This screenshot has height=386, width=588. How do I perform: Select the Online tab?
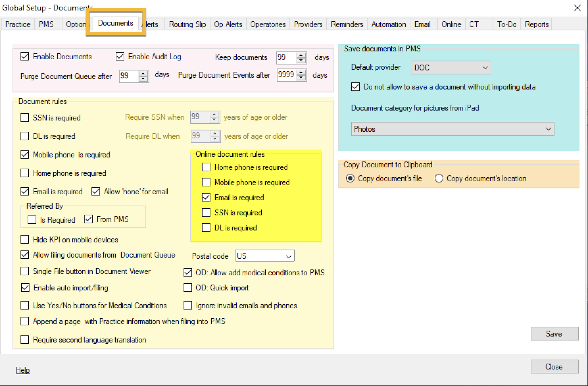pyautogui.click(x=451, y=24)
